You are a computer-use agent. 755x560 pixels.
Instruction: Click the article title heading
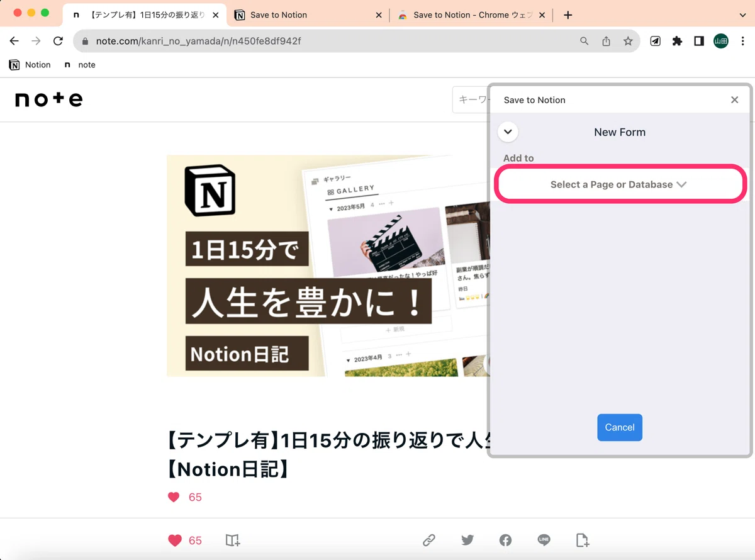click(x=328, y=455)
